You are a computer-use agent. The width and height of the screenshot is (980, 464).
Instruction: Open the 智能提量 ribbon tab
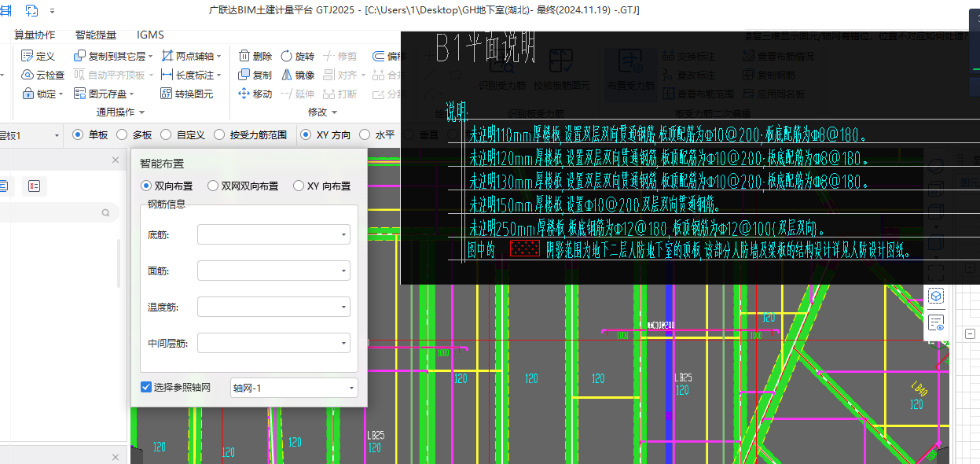[96, 35]
